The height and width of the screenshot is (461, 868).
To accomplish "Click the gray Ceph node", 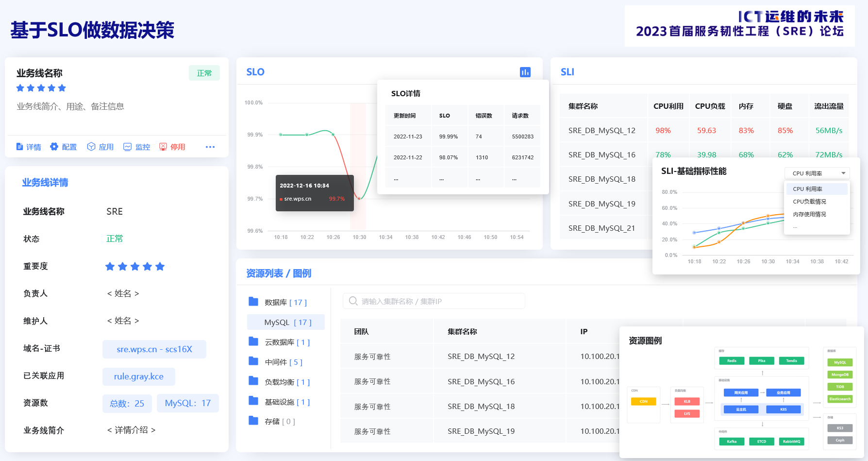I will (x=840, y=440).
